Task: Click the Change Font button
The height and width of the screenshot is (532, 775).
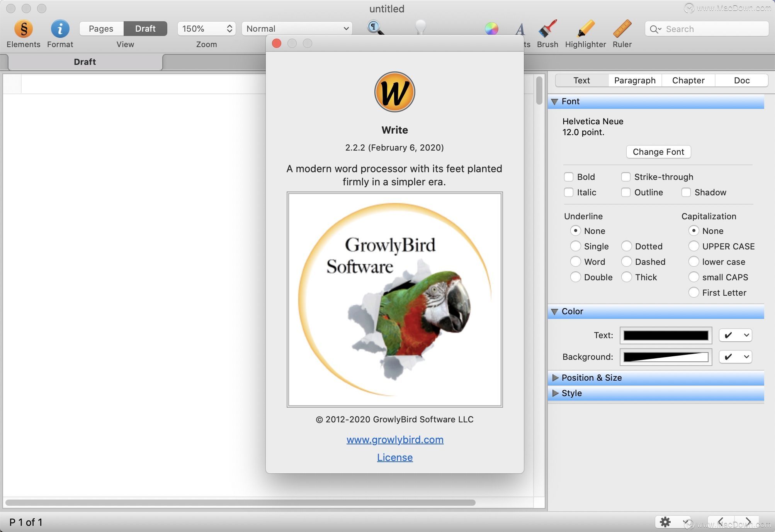Action: 658,152
